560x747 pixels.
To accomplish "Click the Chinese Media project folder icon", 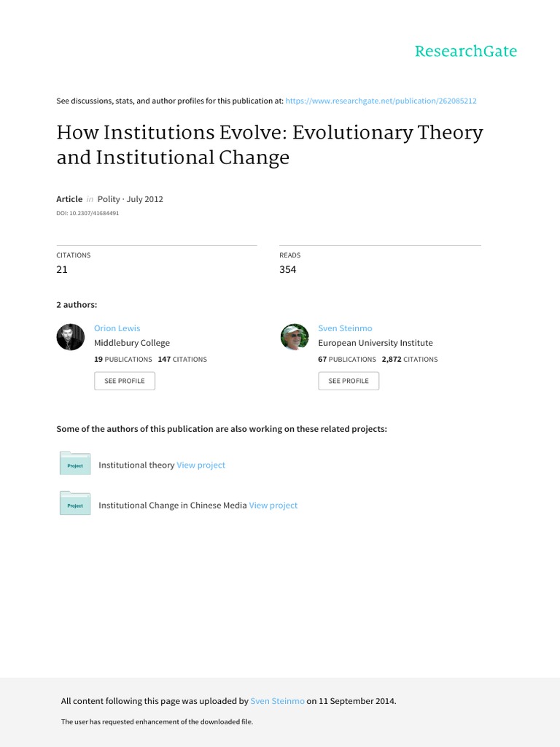I will pyautogui.click(x=75, y=504).
